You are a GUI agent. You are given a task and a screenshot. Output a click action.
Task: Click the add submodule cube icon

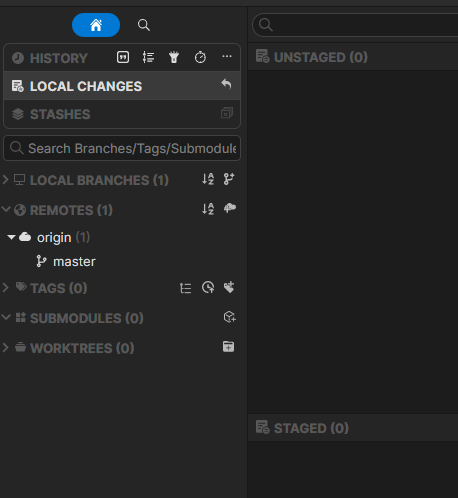tap(229, 317)
